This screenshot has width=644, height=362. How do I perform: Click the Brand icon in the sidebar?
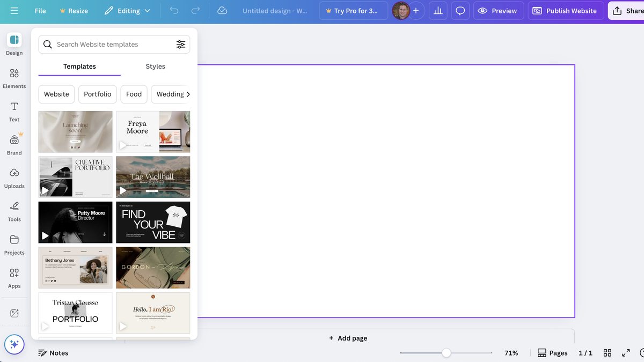[14, 143]
